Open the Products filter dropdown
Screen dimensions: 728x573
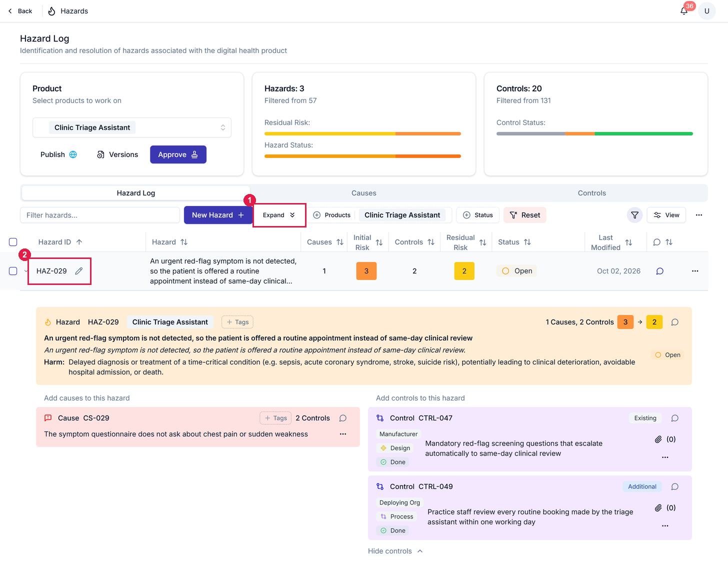tap(332, 215)
